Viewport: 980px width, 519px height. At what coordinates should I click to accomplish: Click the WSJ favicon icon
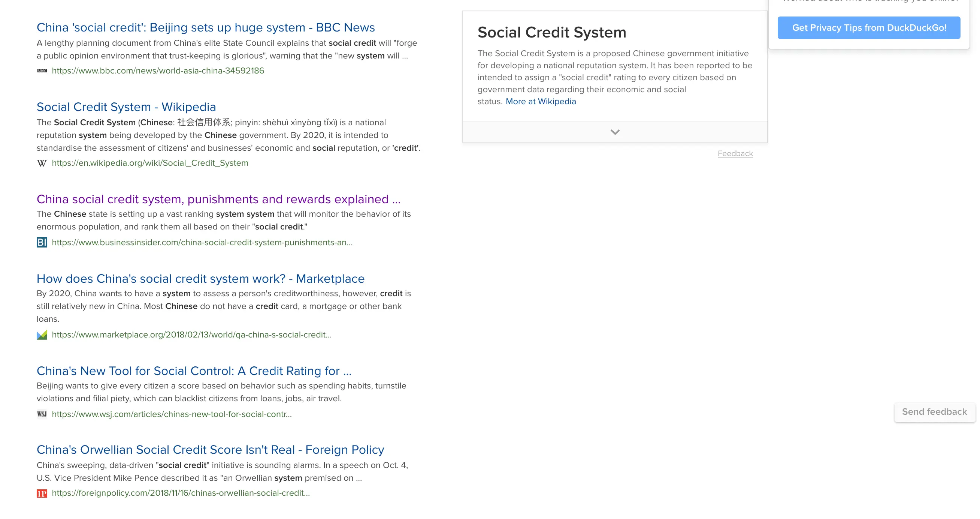42,414
